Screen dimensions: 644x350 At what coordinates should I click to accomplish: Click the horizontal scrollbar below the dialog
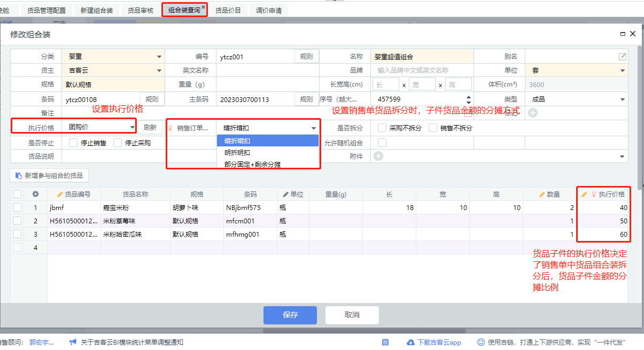click(x=363, y=331)
